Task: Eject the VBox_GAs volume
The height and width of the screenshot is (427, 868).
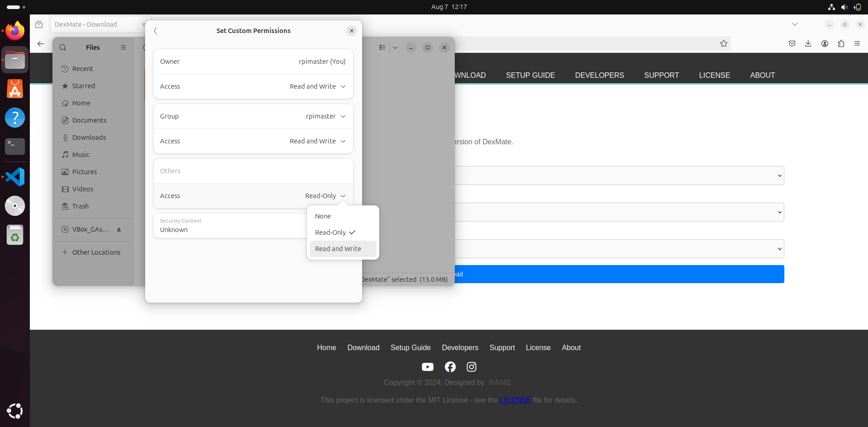Action: point(119,229)
